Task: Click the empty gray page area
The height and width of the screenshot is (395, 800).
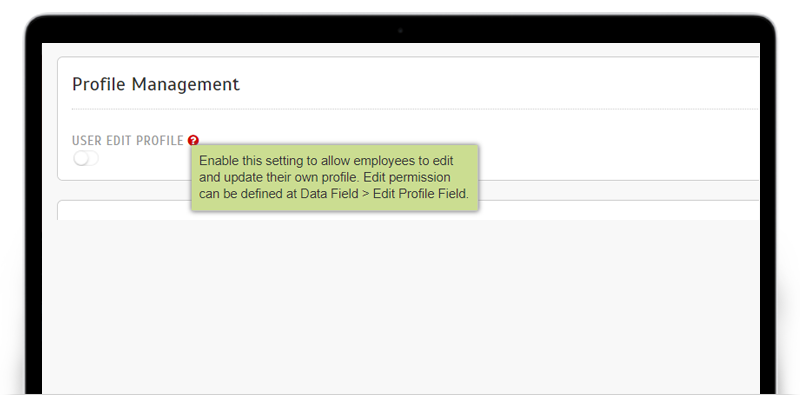Action: [x=401, y=306]
